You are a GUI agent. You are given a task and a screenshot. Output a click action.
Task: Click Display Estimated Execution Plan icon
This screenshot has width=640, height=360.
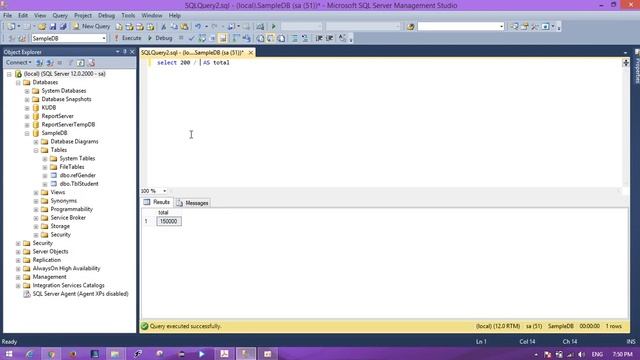(202, 38)
